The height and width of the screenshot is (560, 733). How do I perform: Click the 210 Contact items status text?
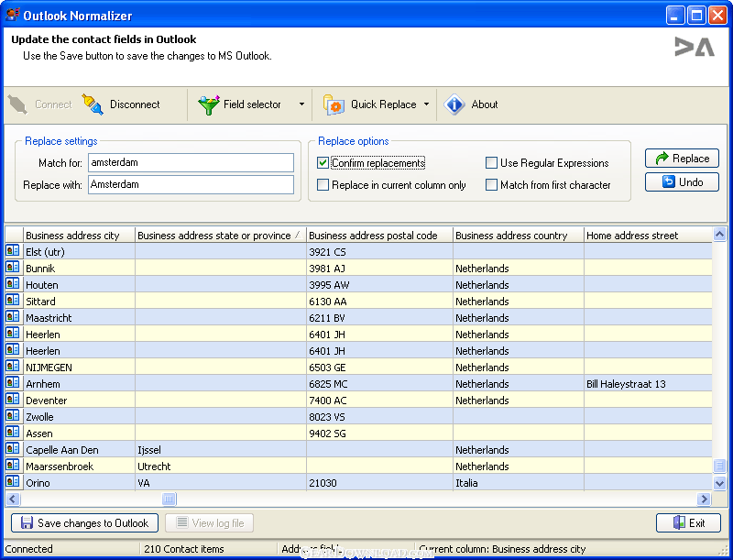[184, 549]
